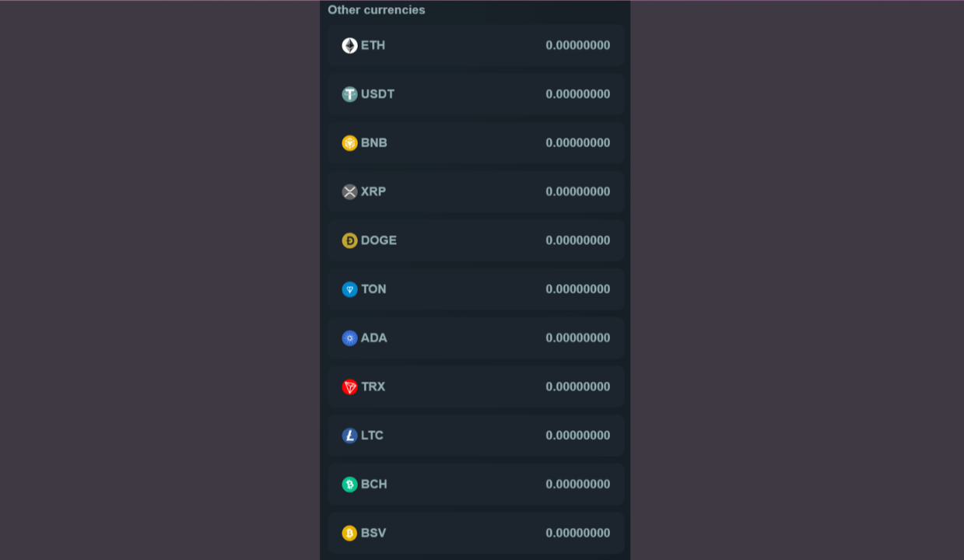The width and height of the screenshot is (964, 560).
Task: Select the USDT currency label
Action: coord(377,94)
